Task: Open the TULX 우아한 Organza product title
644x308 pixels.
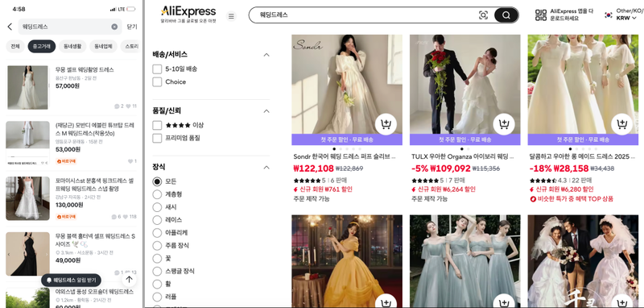Action: pos(463,156)
